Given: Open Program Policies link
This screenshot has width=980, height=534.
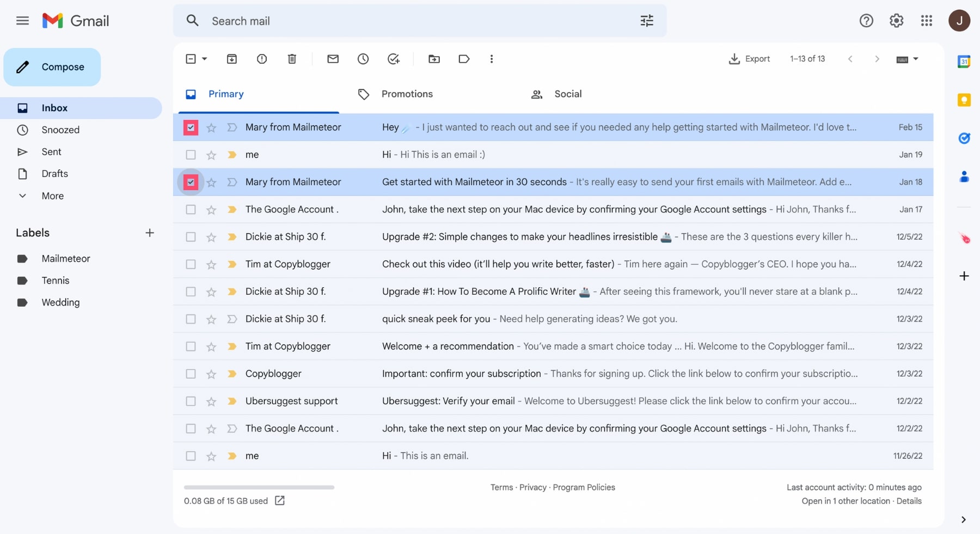Looking at the screenshot, I should 584,487.
